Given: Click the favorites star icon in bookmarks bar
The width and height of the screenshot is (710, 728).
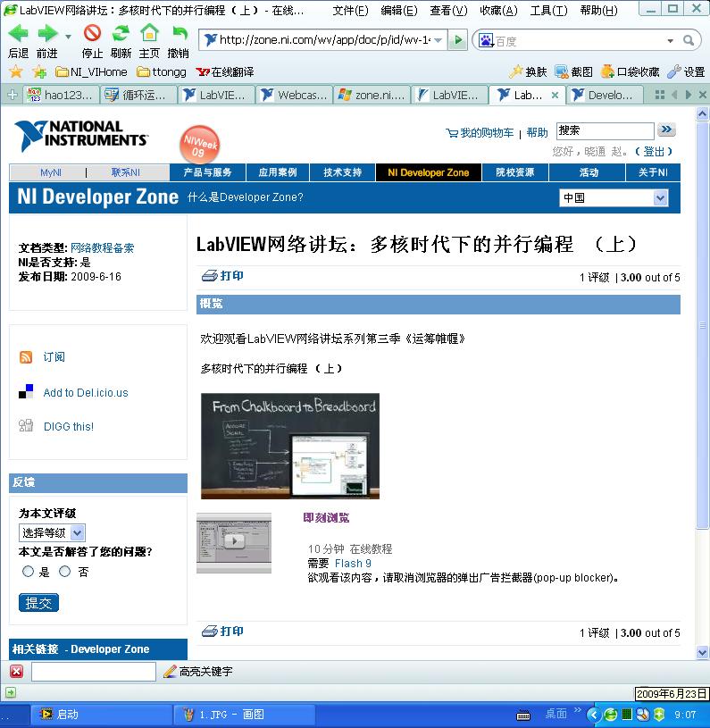Looking at the screenshot, I should pos(16,71).
